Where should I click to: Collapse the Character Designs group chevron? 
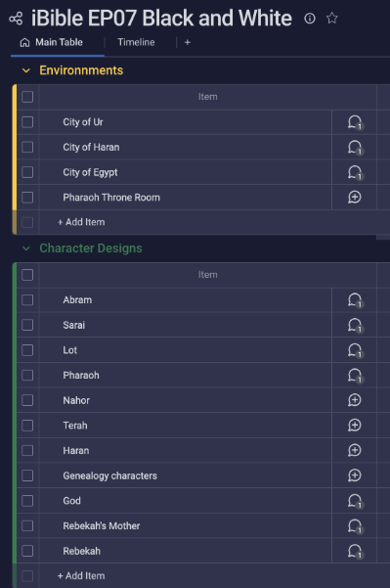pos(25,249)
